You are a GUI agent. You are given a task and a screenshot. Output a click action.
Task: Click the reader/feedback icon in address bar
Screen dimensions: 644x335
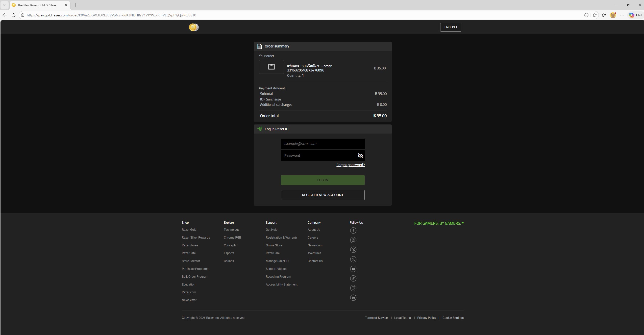586,15
